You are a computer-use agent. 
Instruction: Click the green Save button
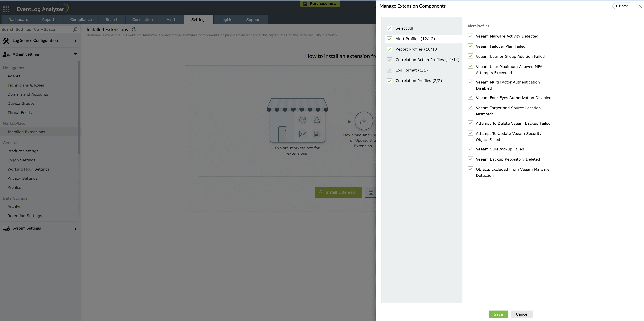click(498, 314)
